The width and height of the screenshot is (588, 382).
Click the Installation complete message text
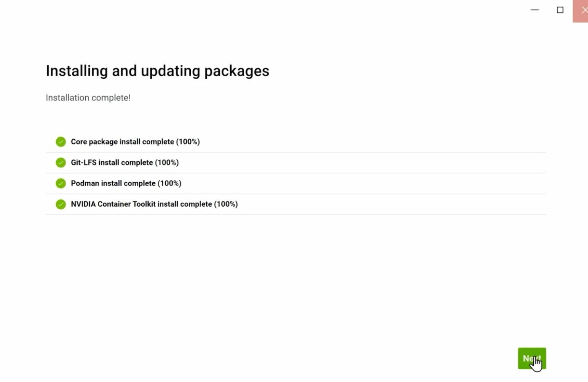click(x=88, y=97)
